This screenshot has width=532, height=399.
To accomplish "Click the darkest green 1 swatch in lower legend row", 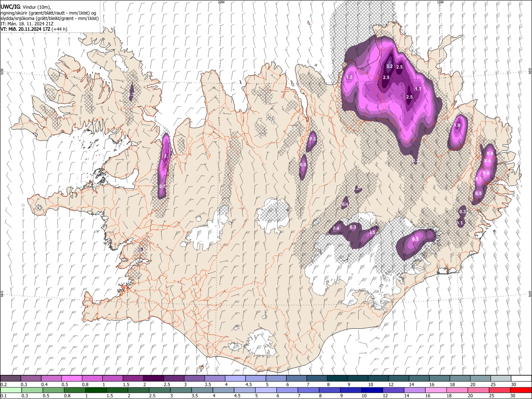I will tap(96, 390).
